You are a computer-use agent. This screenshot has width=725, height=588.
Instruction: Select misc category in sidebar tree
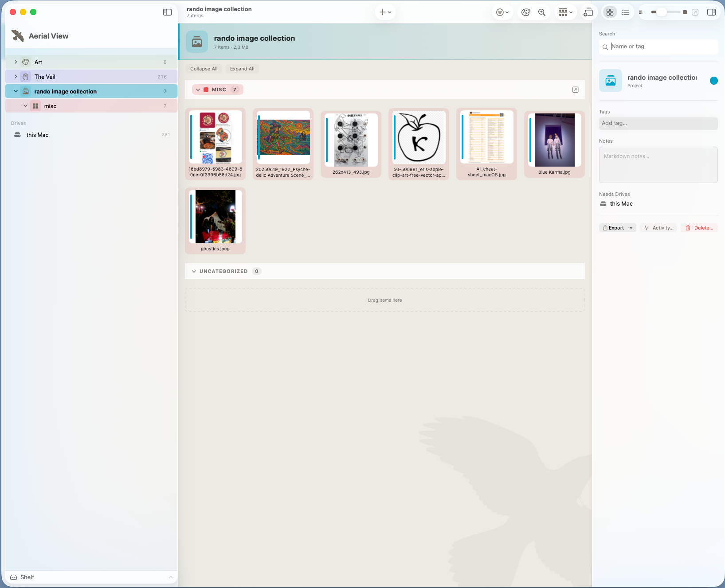click(x=91, y=106)
